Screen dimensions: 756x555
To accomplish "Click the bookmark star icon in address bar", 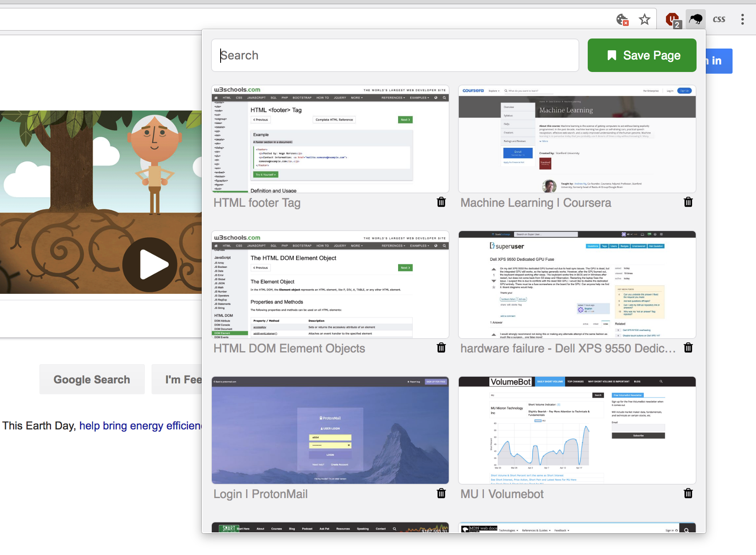I will pyautogui.click(x=645, y=19).
